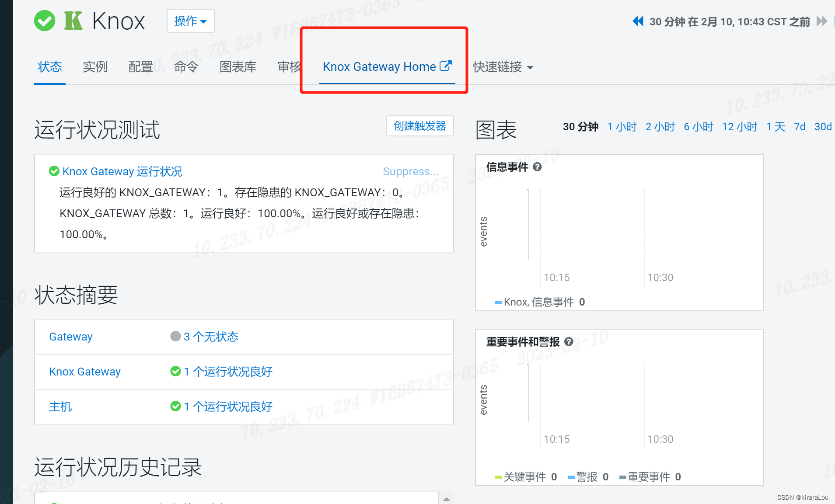835x504 pixels.
Task: Select the 6 小时 chart range
Action: [699, 127]
